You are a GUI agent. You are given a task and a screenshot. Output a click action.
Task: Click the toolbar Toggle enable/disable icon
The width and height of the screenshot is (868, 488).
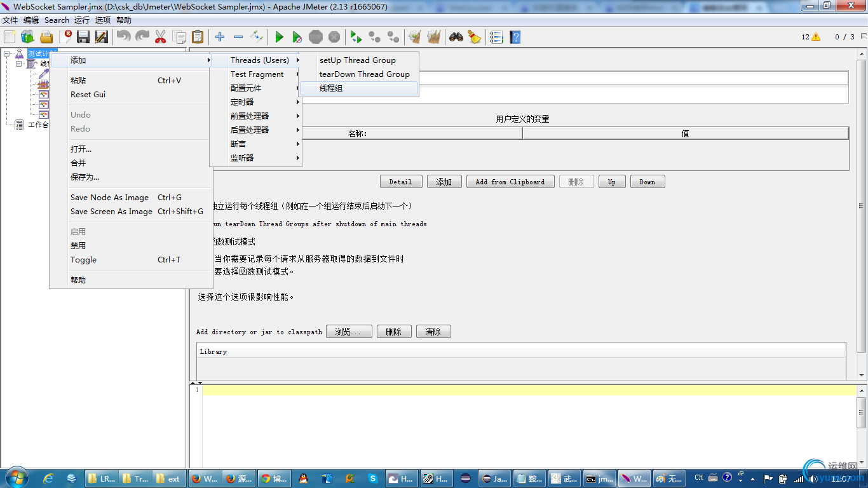(x=257, y=37)
